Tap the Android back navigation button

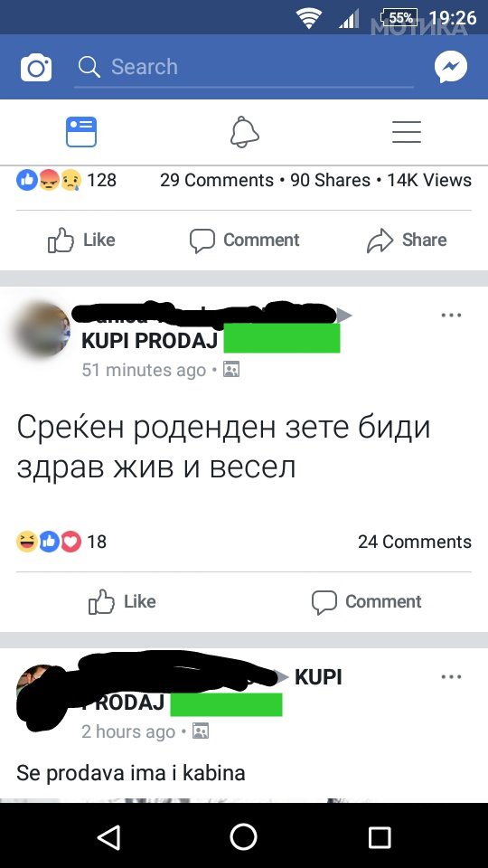tap(109, 837)
